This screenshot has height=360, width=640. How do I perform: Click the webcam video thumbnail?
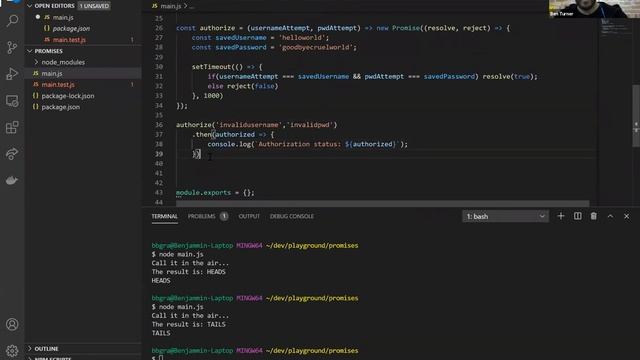pyautogui.click(x=594, y=9)
